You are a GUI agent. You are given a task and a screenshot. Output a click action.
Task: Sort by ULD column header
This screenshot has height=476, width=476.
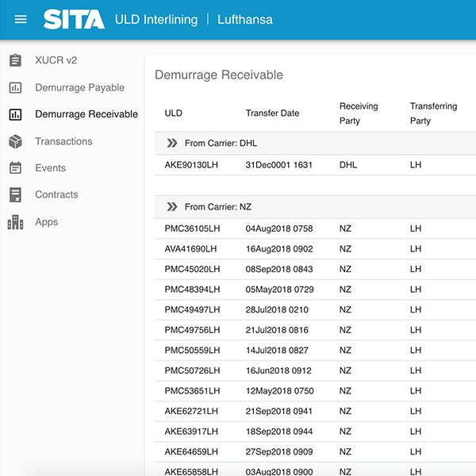point(173,113)
